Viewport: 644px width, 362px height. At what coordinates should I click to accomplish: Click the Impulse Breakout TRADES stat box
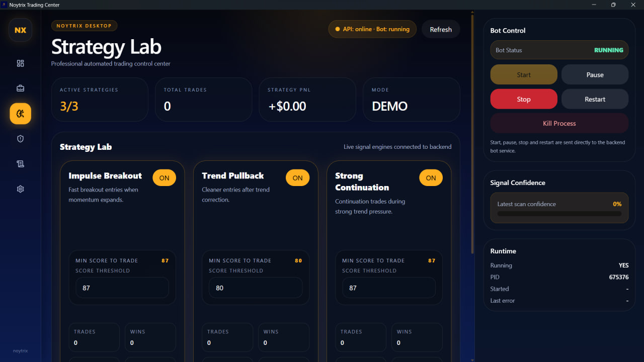[x=94, y=337]
